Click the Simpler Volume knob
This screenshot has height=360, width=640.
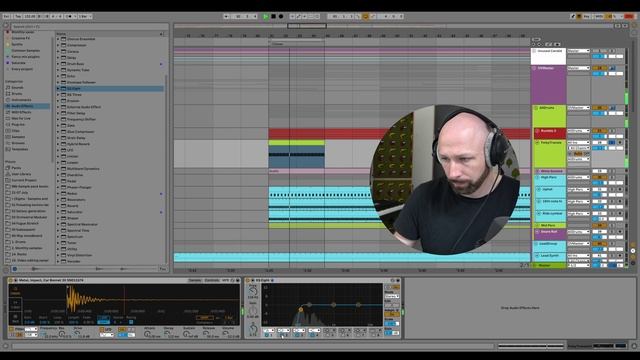226,334
